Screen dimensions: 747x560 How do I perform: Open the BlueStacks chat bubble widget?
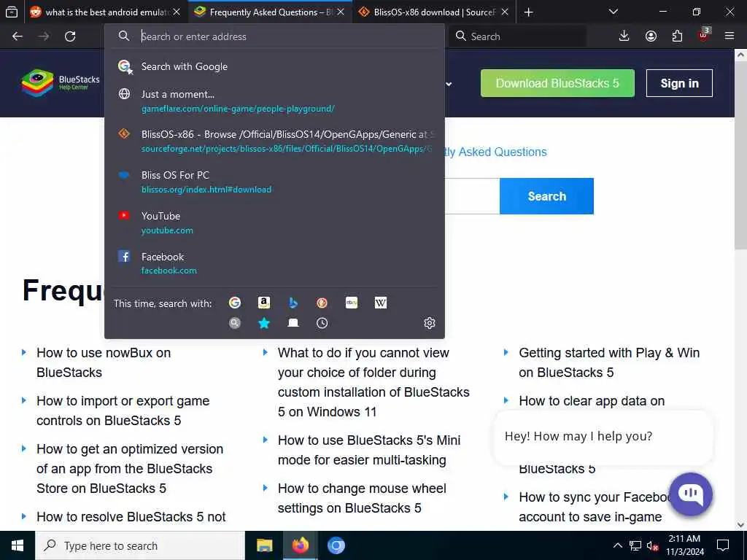pos(691,494)
